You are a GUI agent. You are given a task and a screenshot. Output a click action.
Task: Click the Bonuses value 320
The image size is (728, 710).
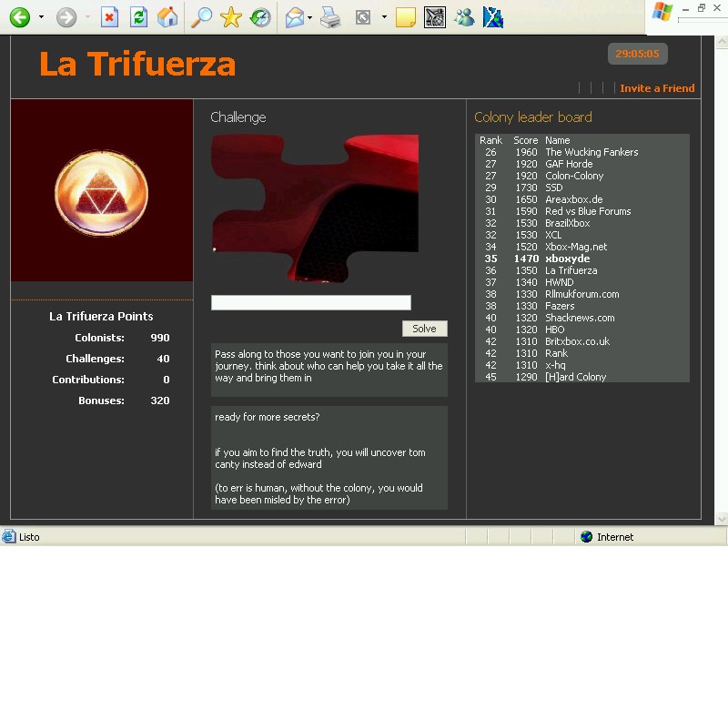point(160,401)
